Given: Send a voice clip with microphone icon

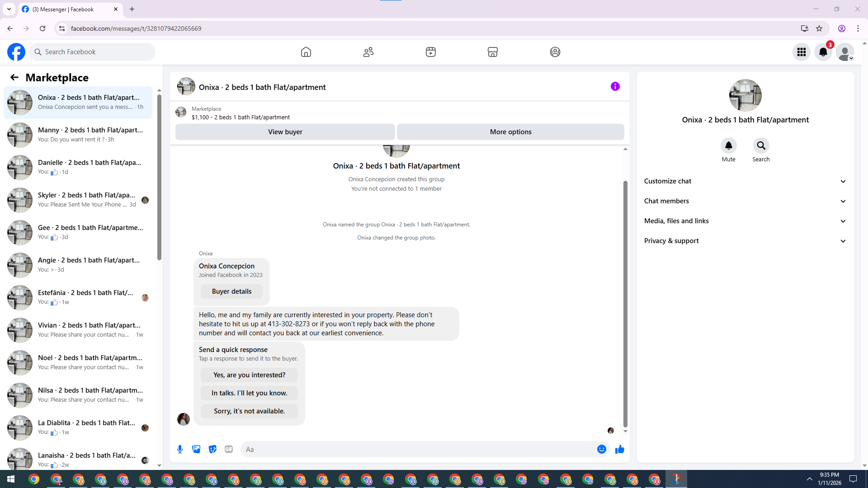Looking at the screenshot, I should [x=180, y=449].
